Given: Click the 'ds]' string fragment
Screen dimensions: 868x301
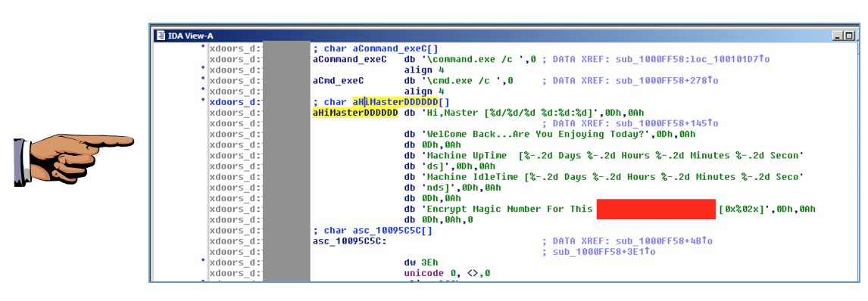Looking at the screenshot, I should [436, 166].
